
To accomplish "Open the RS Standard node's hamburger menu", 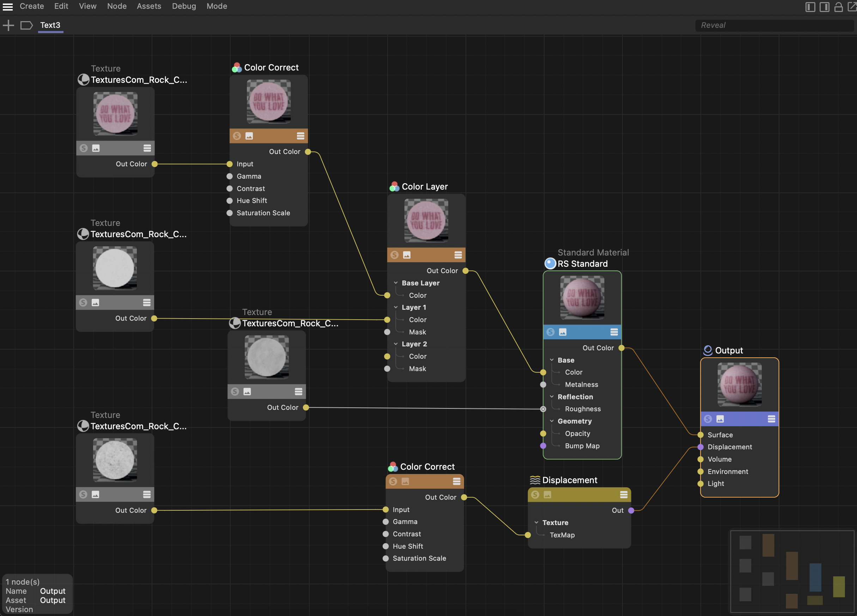I will [x=614, y=332].
